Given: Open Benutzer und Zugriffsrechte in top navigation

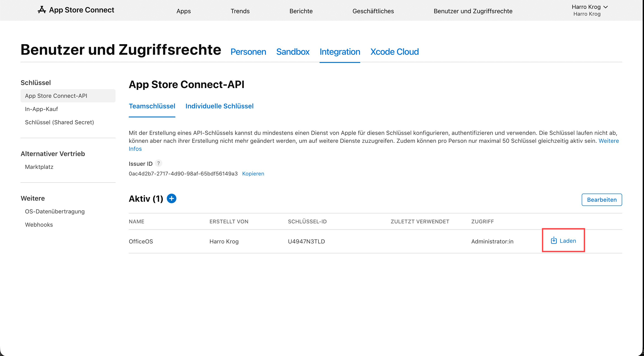Looking at the screenshot, I should 473,11.
